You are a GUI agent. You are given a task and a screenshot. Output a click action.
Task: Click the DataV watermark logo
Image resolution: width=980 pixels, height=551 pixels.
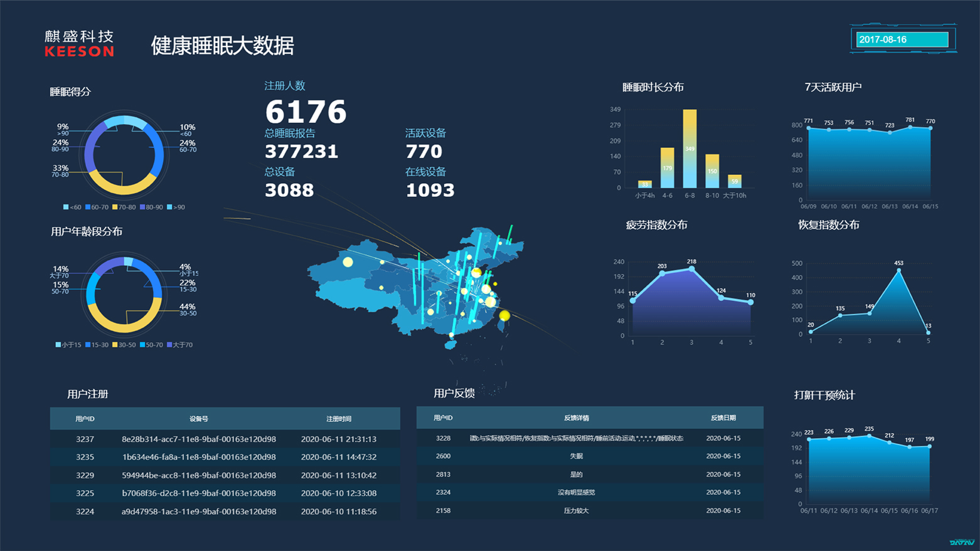(x=961, y=542)
